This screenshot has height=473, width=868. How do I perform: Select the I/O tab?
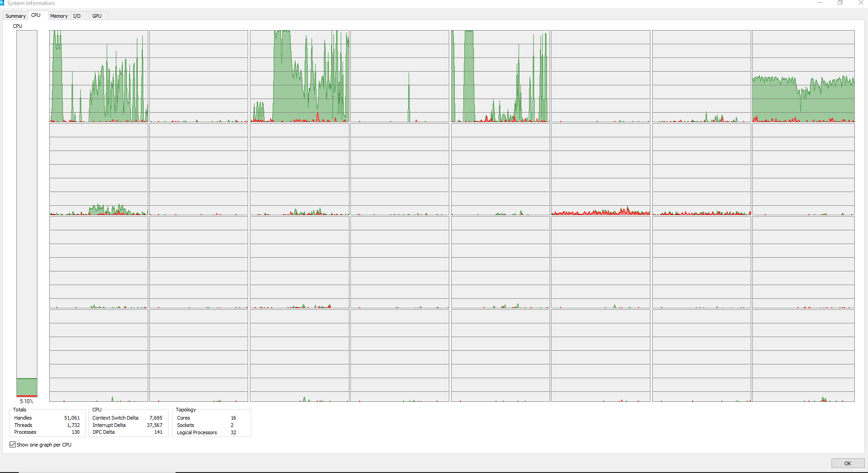[77, 16]
